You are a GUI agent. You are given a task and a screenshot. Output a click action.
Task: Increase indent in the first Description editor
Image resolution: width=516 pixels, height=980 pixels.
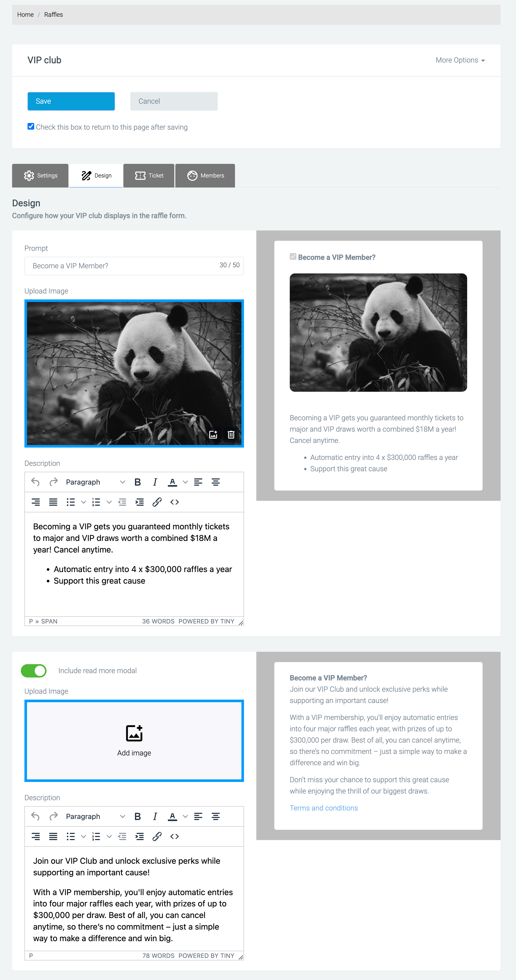pyautogui.click(x=140, y=502)
